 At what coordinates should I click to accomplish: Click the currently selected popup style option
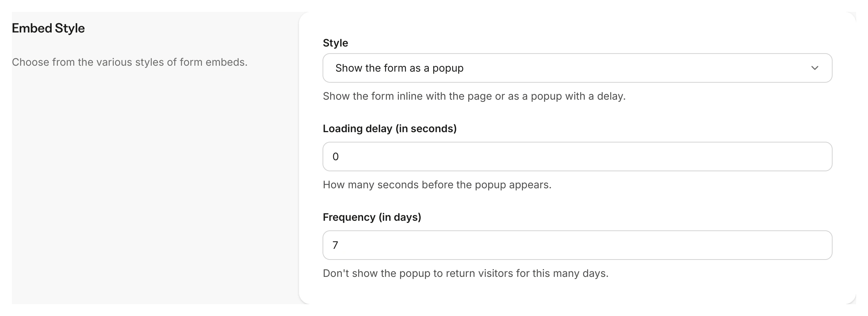click(x=399, y=68)
